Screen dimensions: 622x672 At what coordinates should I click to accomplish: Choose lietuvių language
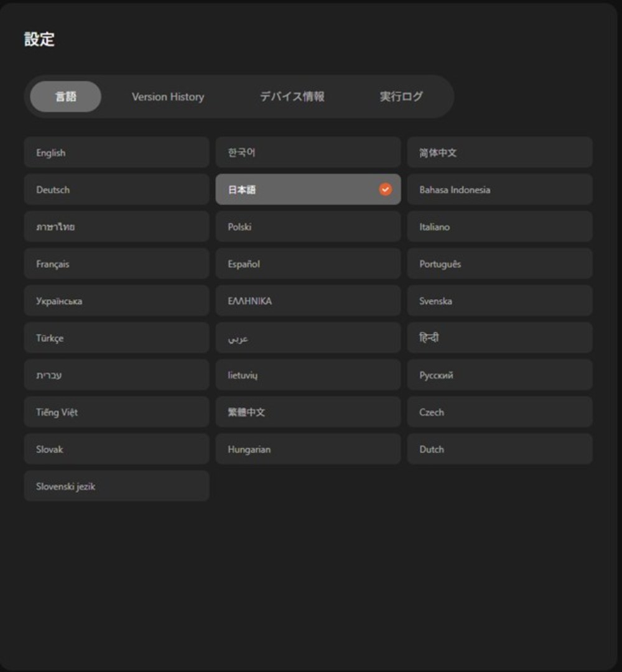point(309,375)
